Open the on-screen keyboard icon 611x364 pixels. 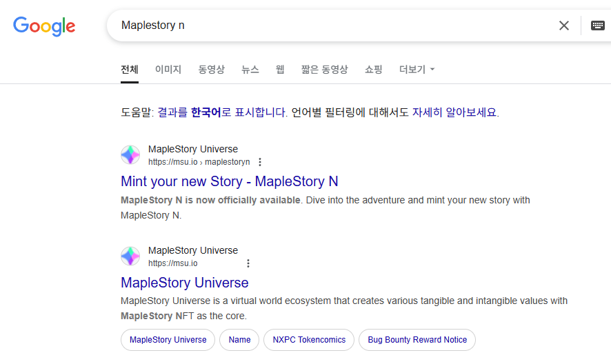[597, 26]
